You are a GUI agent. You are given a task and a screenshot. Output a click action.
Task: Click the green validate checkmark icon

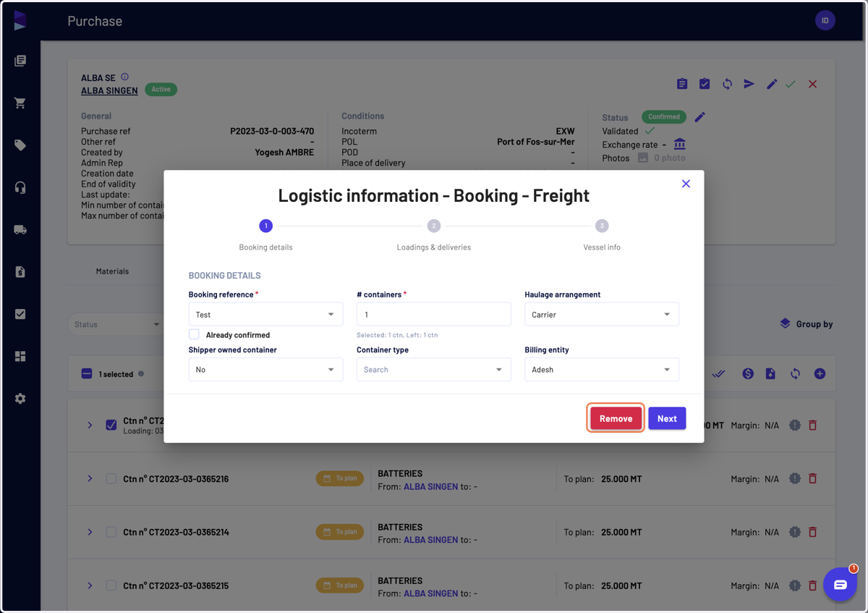tap(791, 84)
